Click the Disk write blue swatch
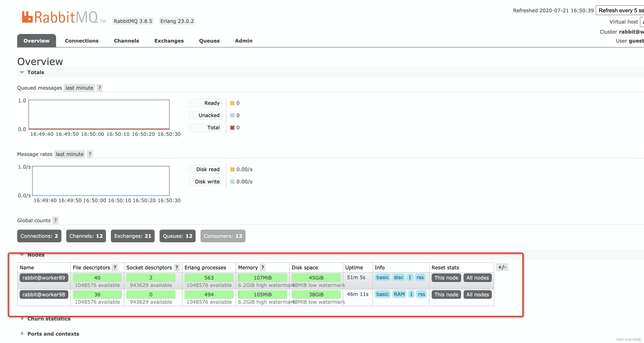 [x=232, y=182]
